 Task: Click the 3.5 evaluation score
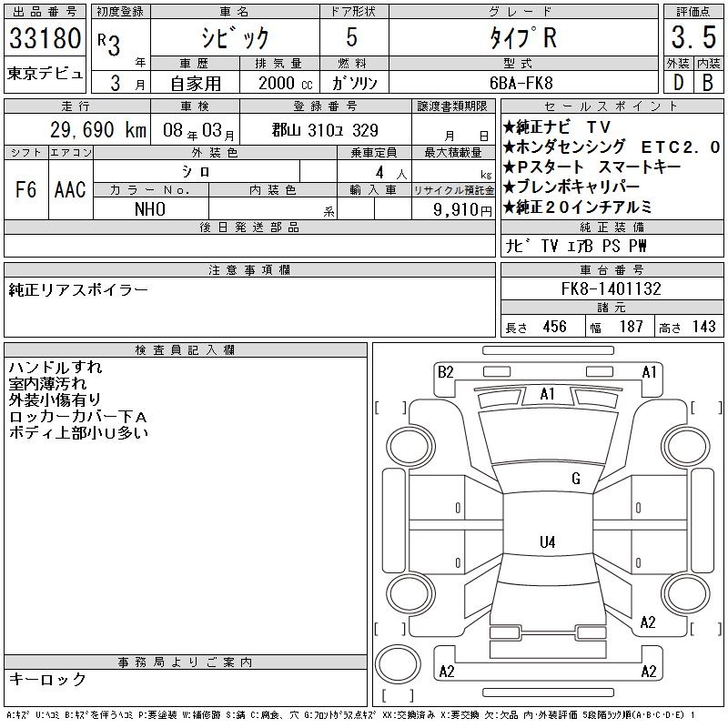[x=693, y=37]
